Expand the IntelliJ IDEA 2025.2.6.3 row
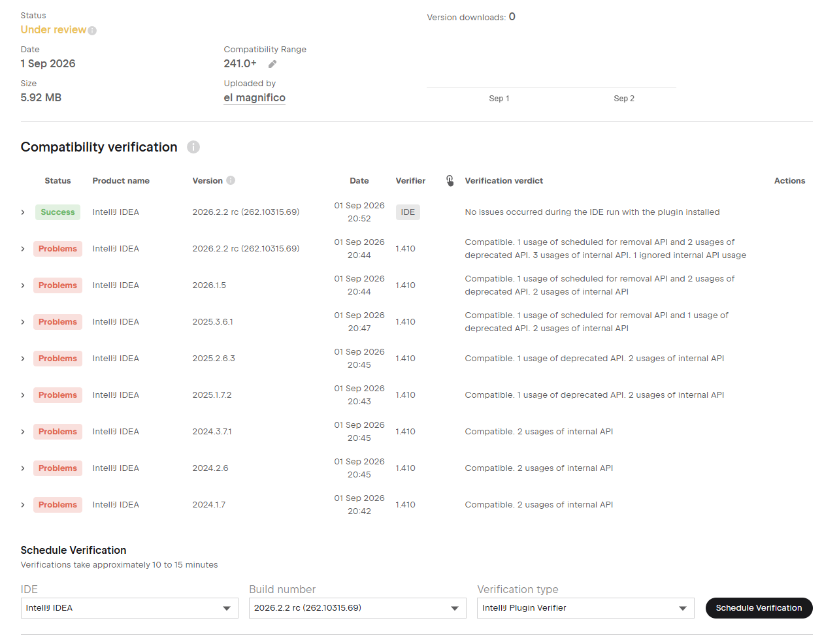 23,359
